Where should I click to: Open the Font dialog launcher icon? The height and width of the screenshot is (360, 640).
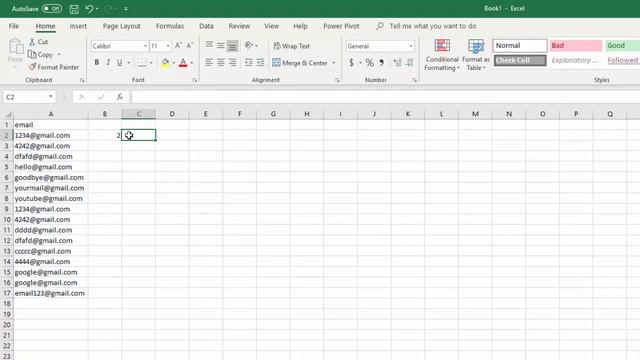pyautogui.click(x=195, y=80)
